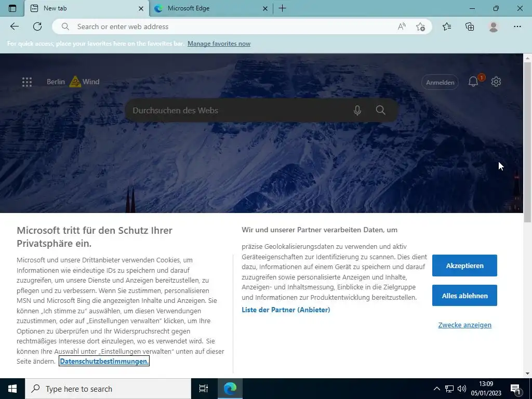Click scrollbar down arrow

click(527, 374)
